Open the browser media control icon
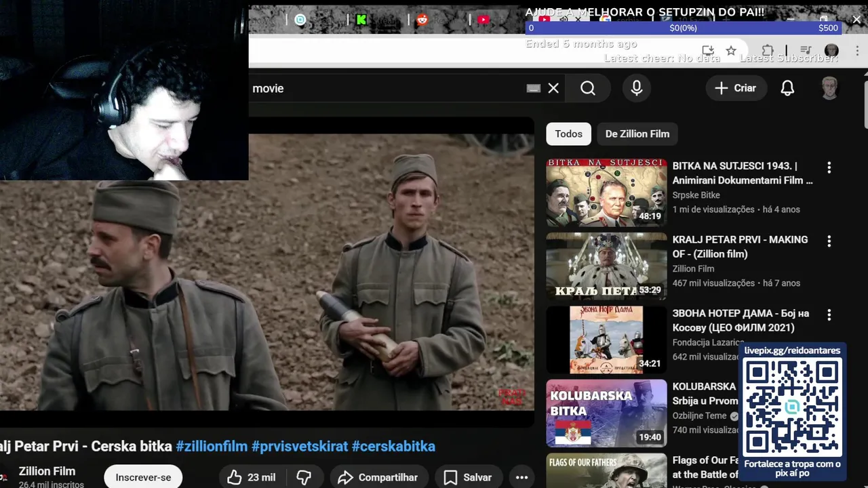 coord(806,51)
